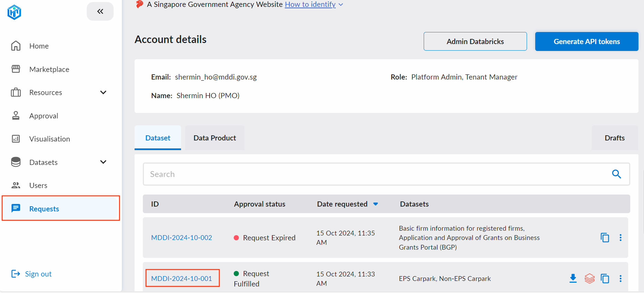The width and height of the screenshot is (644, 293).
Task: Click the Generate API tokens button
Action: [x=587, y=41]
